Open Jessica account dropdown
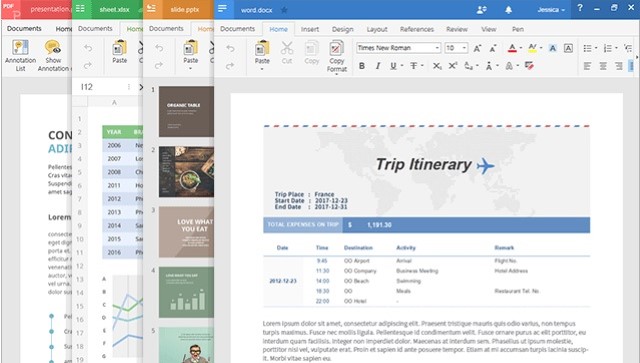 click(551, 9)
